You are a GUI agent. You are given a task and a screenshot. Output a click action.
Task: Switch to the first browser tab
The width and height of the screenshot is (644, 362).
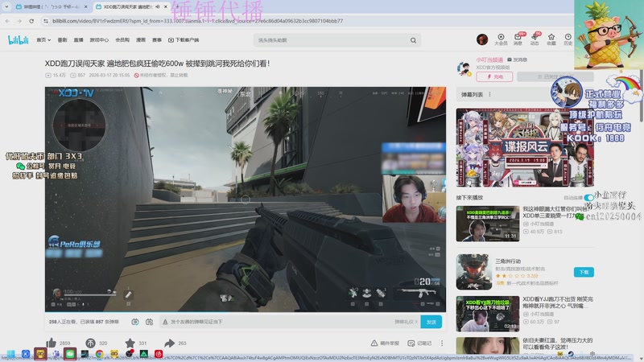pyautogui.click(x=51, y=6)
